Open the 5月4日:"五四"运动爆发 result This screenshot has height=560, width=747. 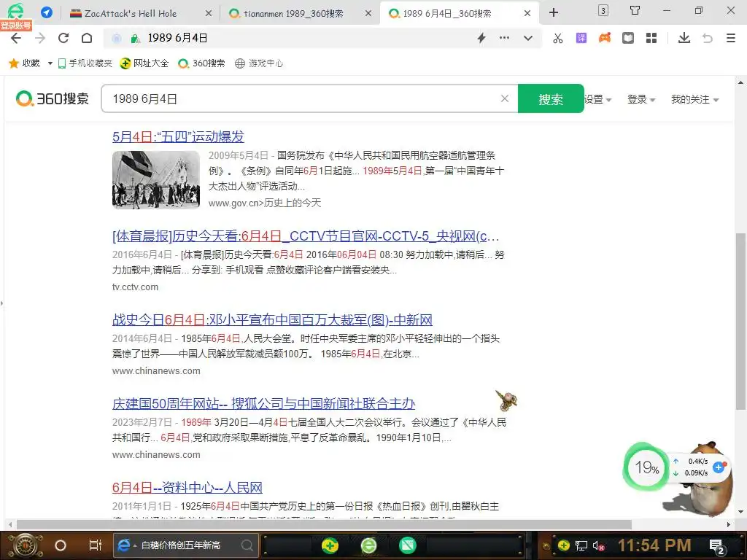coord(178,136)
